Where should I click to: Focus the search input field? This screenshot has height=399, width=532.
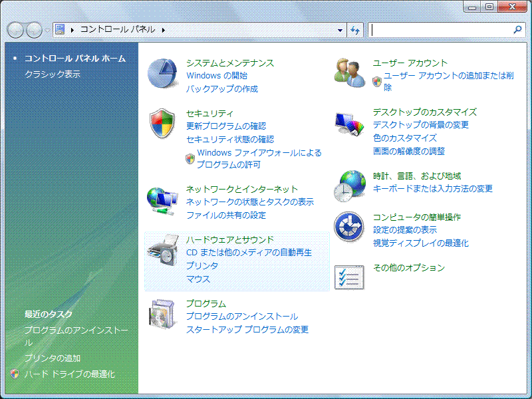click(x=441, y=30)
